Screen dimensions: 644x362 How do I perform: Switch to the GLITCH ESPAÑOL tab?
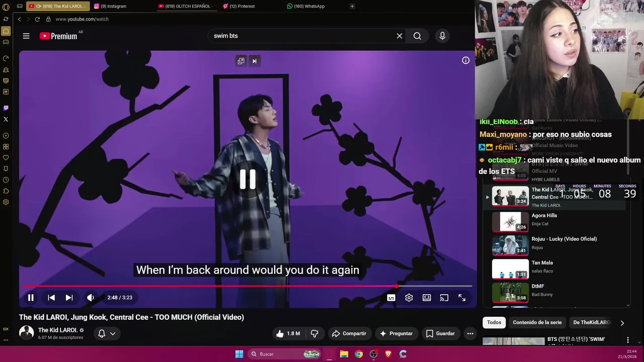tap(188, 7)
